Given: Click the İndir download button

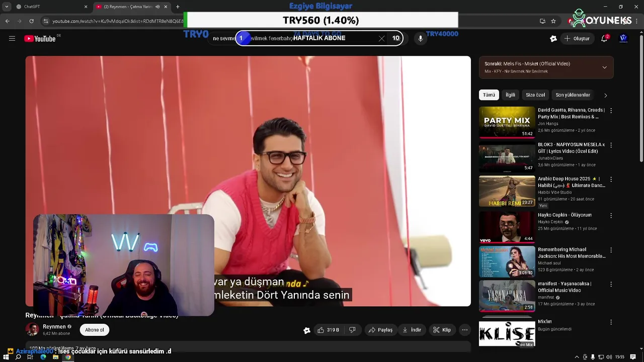Looking at the screenshot, I should coord(412,330).
